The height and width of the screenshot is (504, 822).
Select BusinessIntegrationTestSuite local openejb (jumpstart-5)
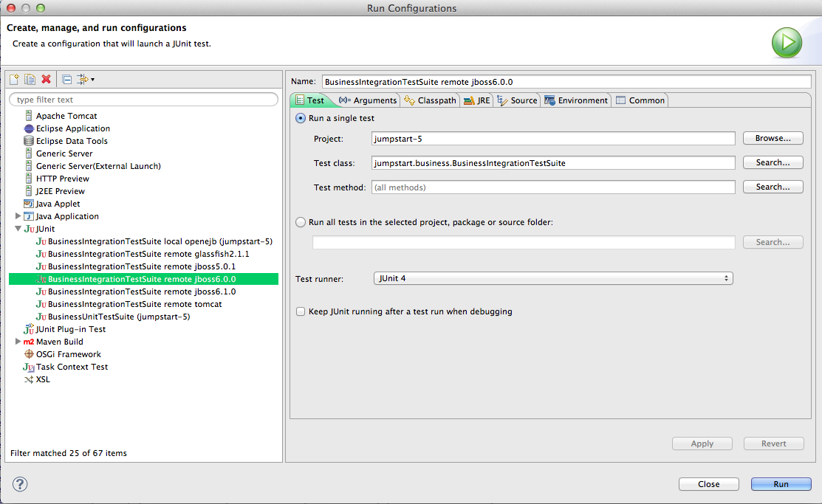coord(160,241)
